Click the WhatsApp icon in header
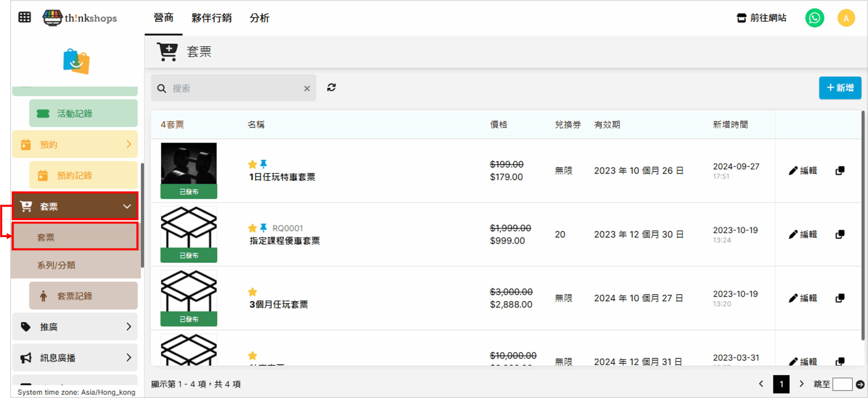 pos(814,18)
